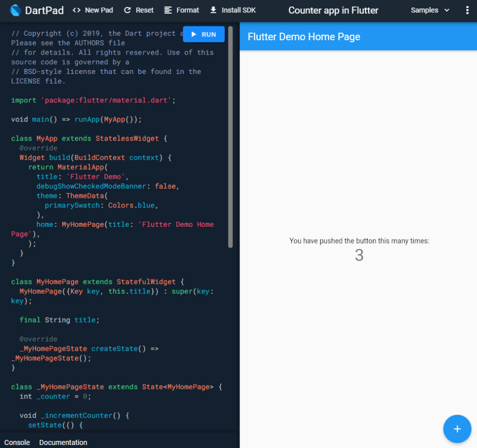Expand the Samples chevron in the app bar

(447, 10)
